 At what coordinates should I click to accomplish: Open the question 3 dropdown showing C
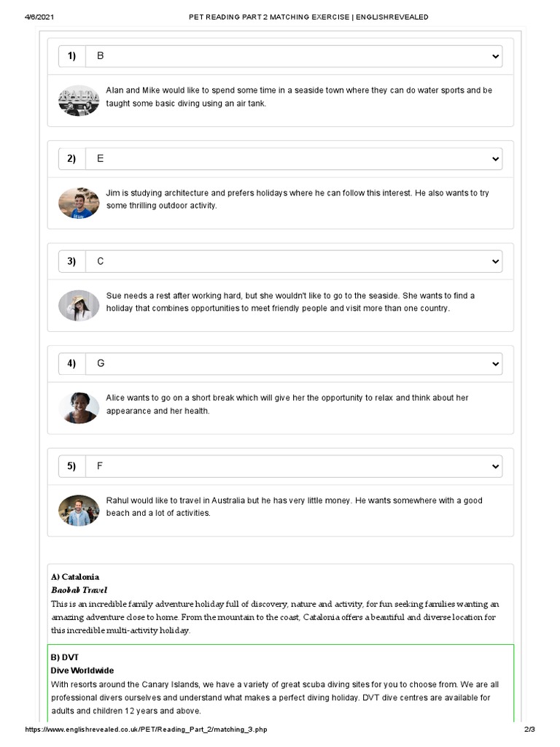tap(292, 261)
